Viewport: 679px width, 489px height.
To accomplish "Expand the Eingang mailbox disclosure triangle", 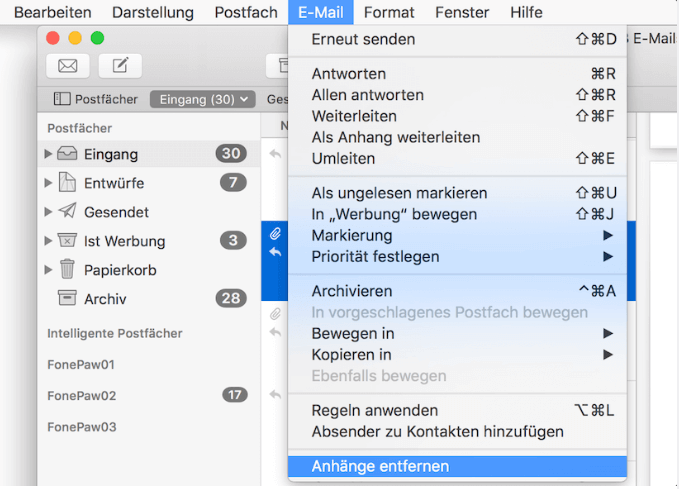I will pos(48,154).
